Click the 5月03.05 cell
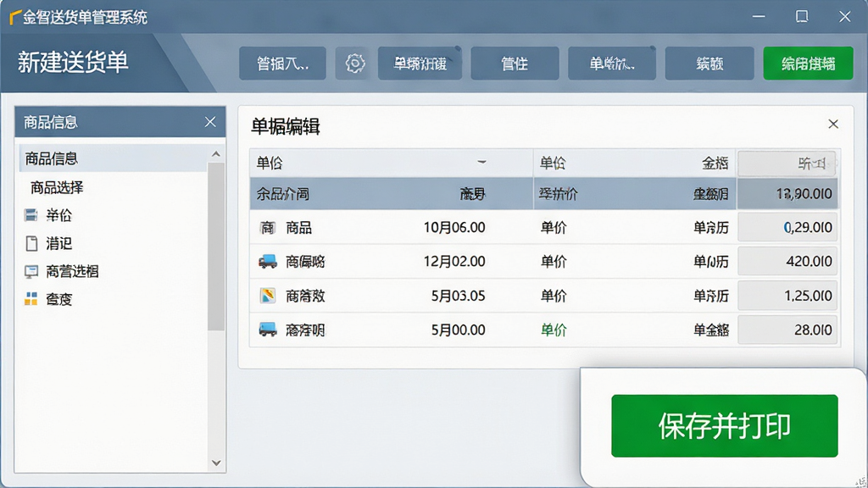This screenshot has width=868, height=488. pos(459,296)
